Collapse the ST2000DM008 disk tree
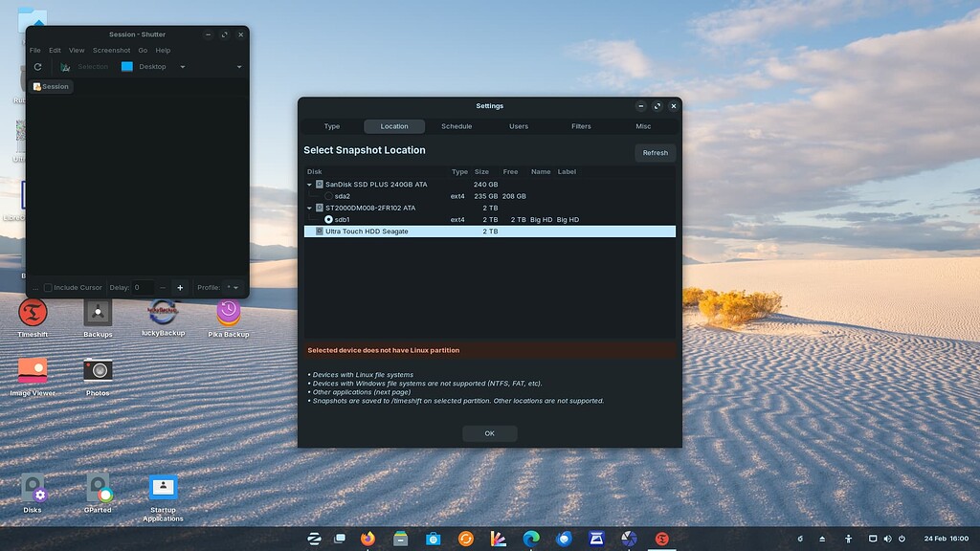This screenshot has height=551, width=980. [309, 208]
